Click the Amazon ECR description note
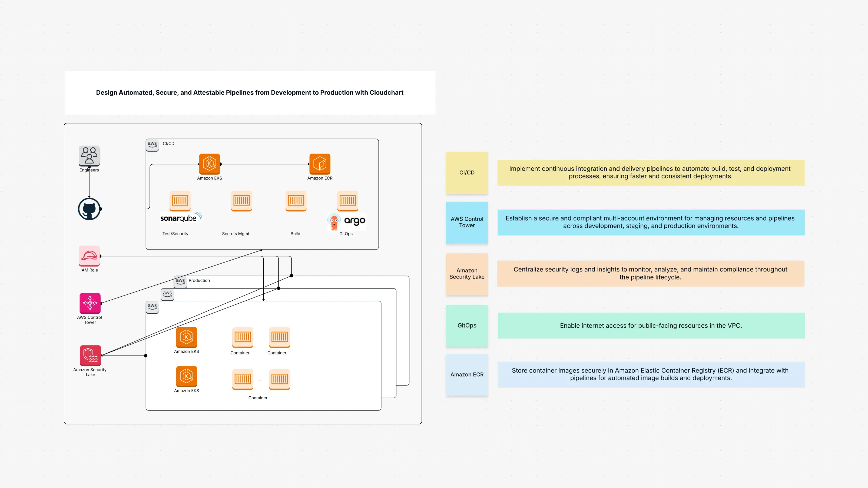 click(x=650, y=374)
